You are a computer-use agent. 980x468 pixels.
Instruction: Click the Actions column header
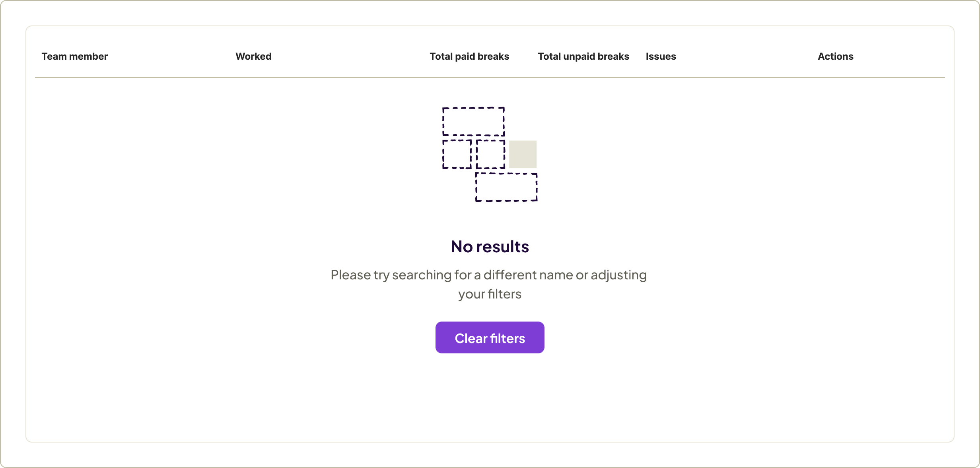click(x=835, y=56)
